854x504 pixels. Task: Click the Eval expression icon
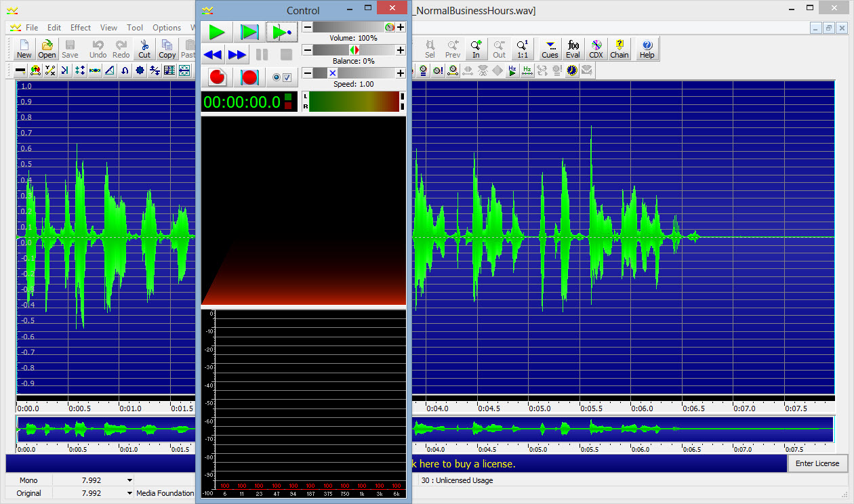pos(573,49)
